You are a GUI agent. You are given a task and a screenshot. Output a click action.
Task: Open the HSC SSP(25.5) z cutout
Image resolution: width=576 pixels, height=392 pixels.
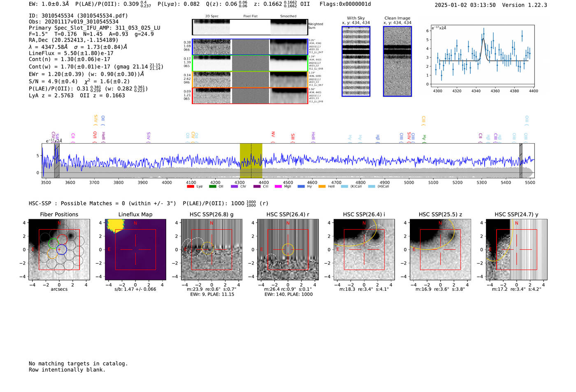pyautogui.click(x=440, y=250)
